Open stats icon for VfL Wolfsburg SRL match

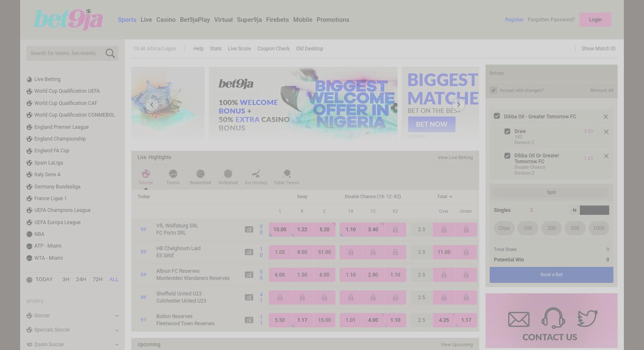[x=249, y=229]
